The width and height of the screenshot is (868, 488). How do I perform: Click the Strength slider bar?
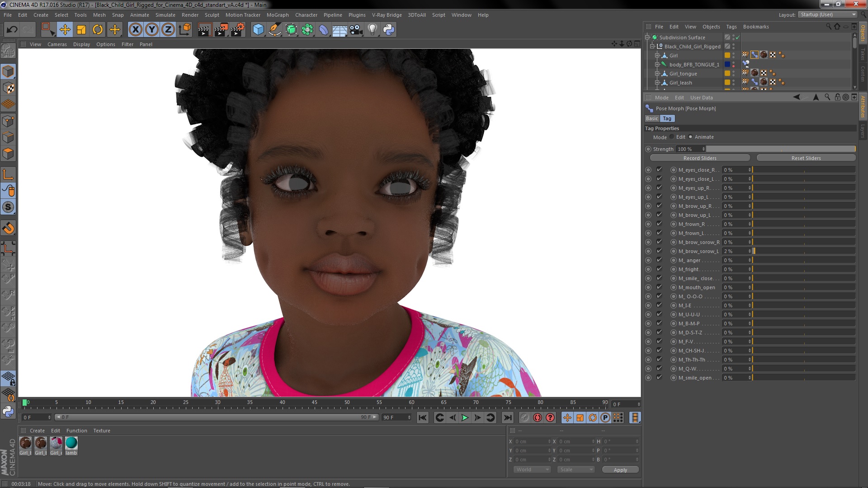click(x=781, y=149)
